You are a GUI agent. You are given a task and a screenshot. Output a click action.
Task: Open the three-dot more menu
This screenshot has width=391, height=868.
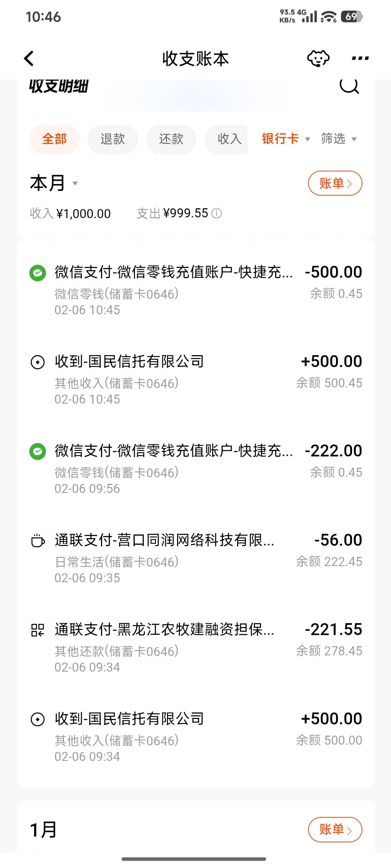pyautogui.click(x=360, y=59)
